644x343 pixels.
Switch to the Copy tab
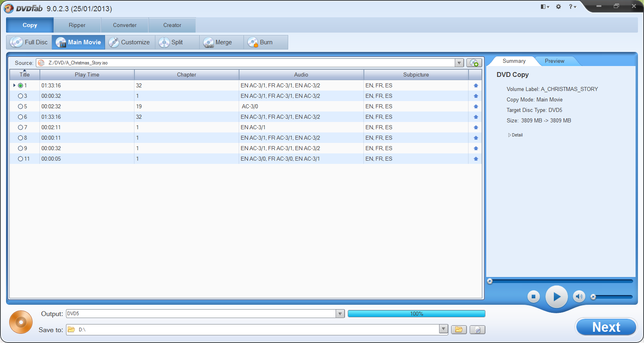pos(30,25)
